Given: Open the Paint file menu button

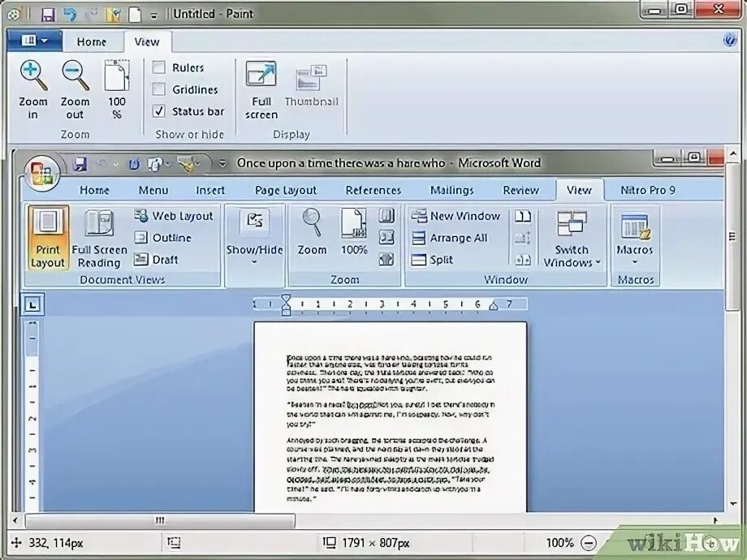Looking at the screenshot, I should click(34, 41).
